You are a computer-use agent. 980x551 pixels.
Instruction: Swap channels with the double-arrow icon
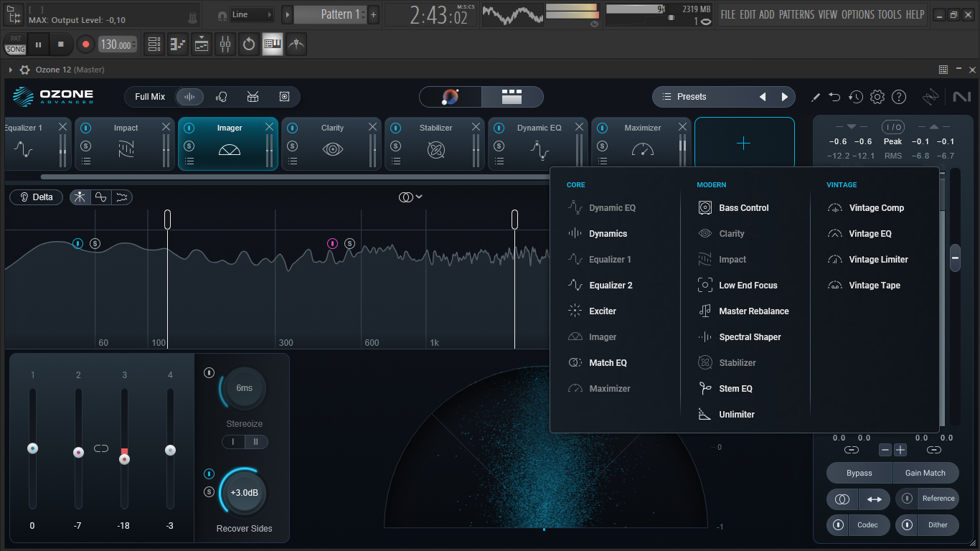coord(875,499)
